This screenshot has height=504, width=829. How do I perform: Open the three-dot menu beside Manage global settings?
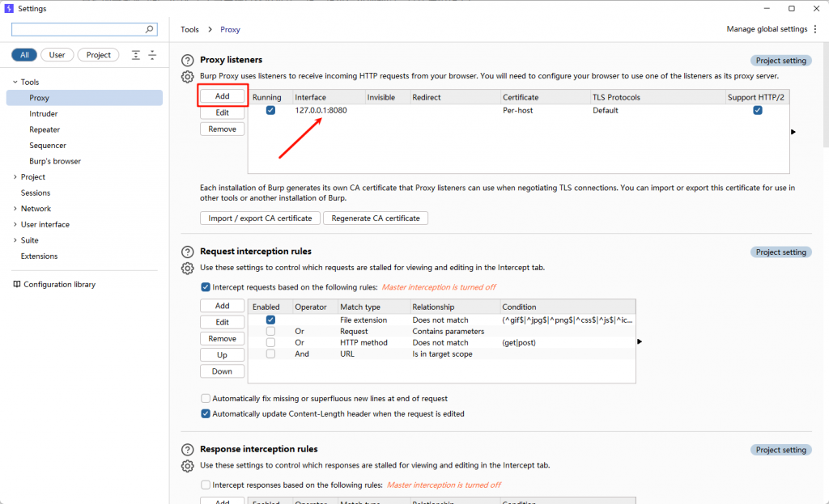pyautogui.click(x=815, y=29)
